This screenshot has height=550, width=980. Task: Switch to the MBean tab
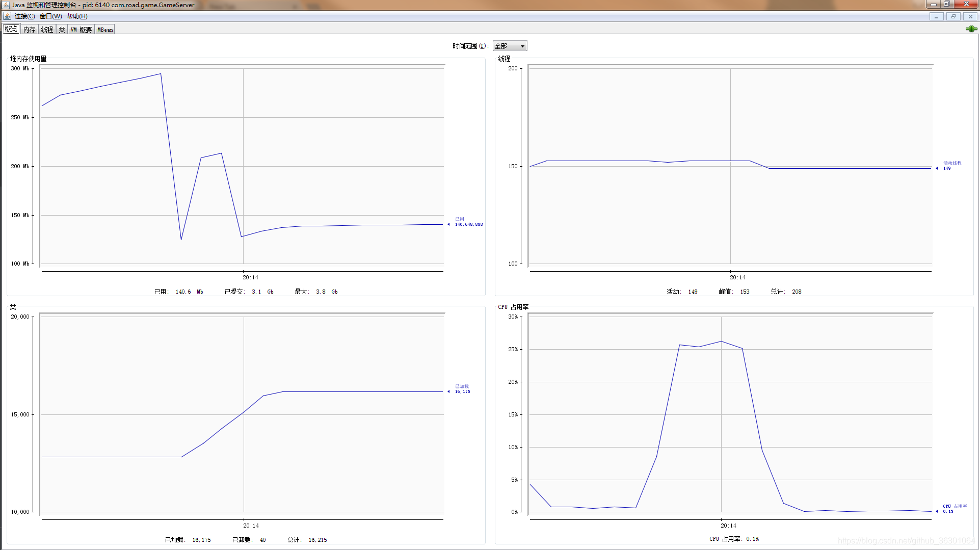coord(105,30)
